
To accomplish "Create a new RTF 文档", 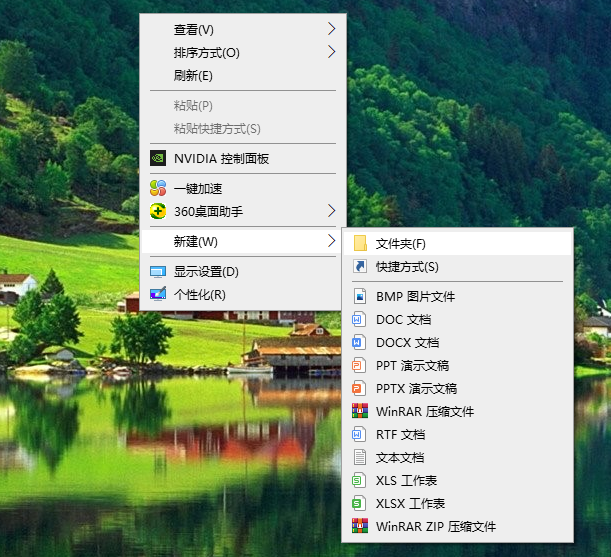I will click(x=457, y=435).
